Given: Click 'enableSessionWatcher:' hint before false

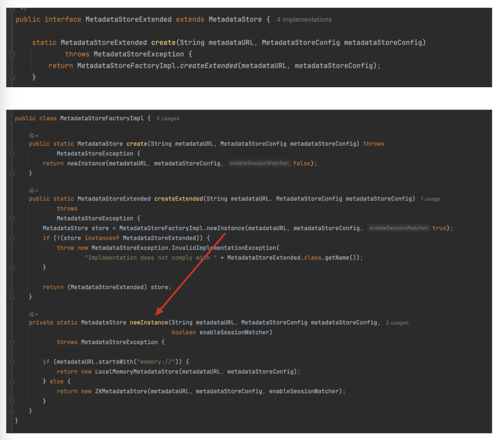Looking at the screenshot, I should (x=260, y=163).
